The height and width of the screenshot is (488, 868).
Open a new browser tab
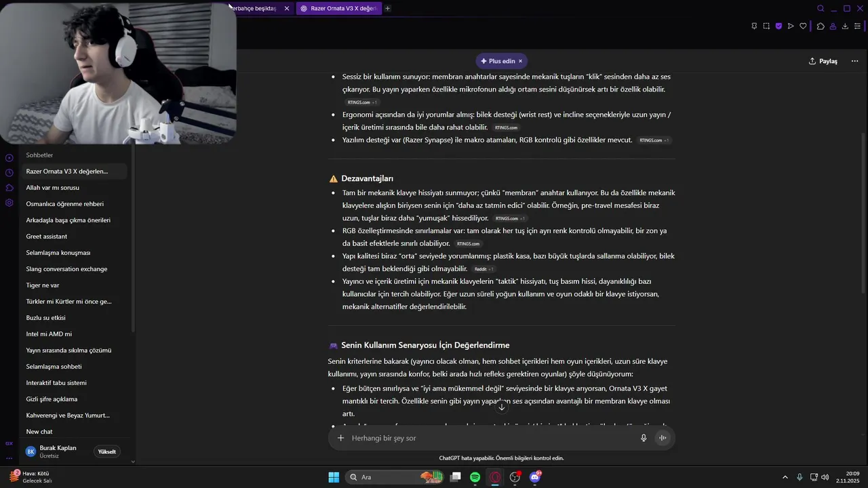click(x=387, y=8)
